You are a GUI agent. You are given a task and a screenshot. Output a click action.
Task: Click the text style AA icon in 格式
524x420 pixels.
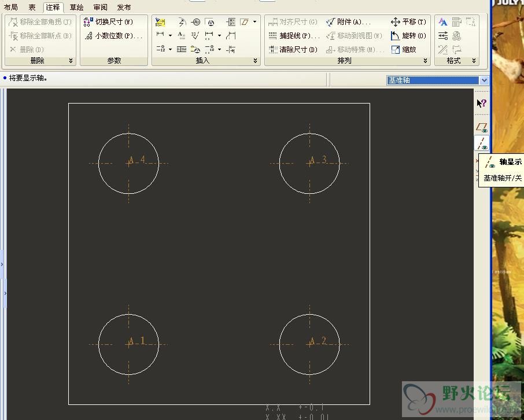click(x=443, y=22)
